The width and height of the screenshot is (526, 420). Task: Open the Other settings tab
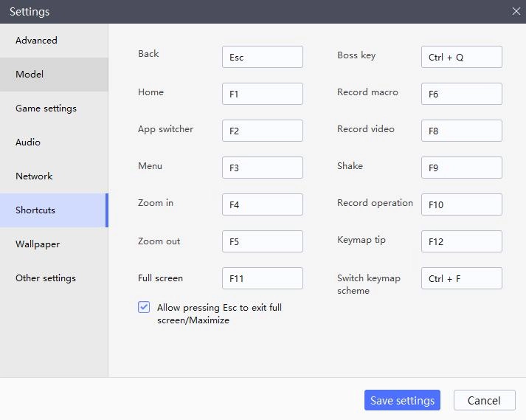54,278
